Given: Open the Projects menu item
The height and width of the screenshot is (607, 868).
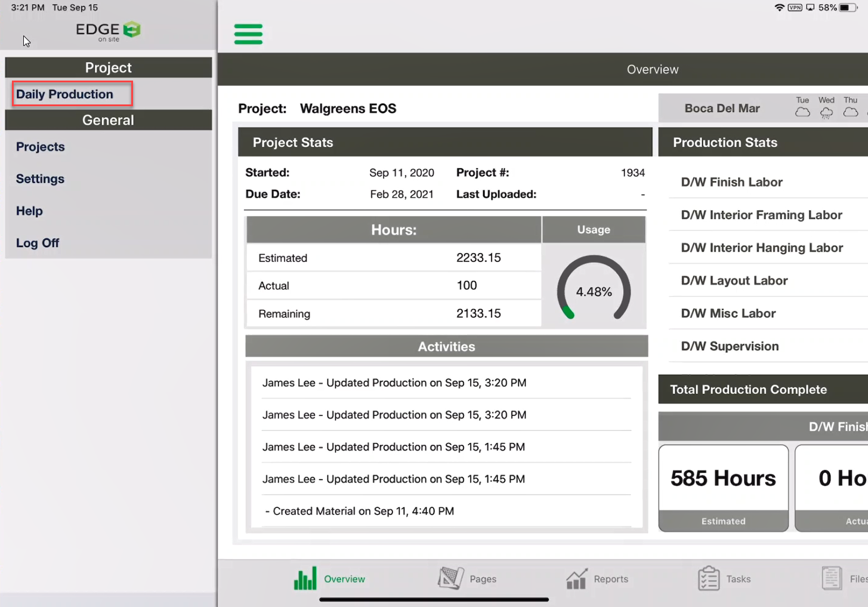Looking at the screenshot, I should click(40, 147).
